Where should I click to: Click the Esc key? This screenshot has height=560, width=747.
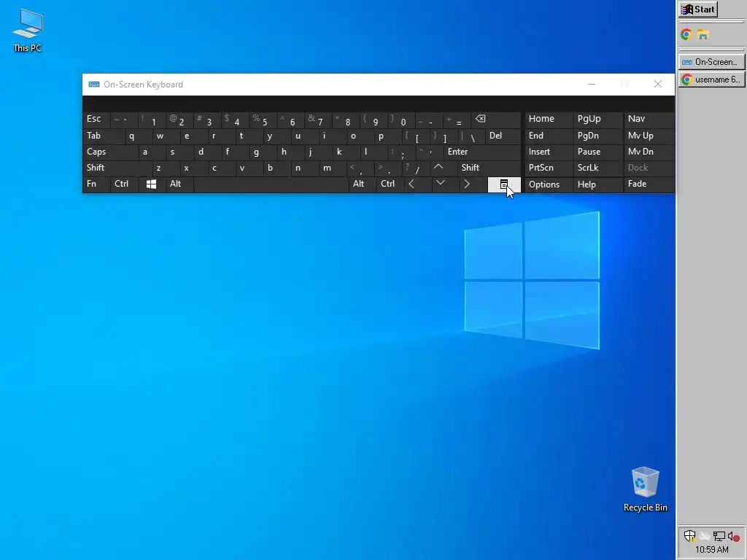[96, 119]
